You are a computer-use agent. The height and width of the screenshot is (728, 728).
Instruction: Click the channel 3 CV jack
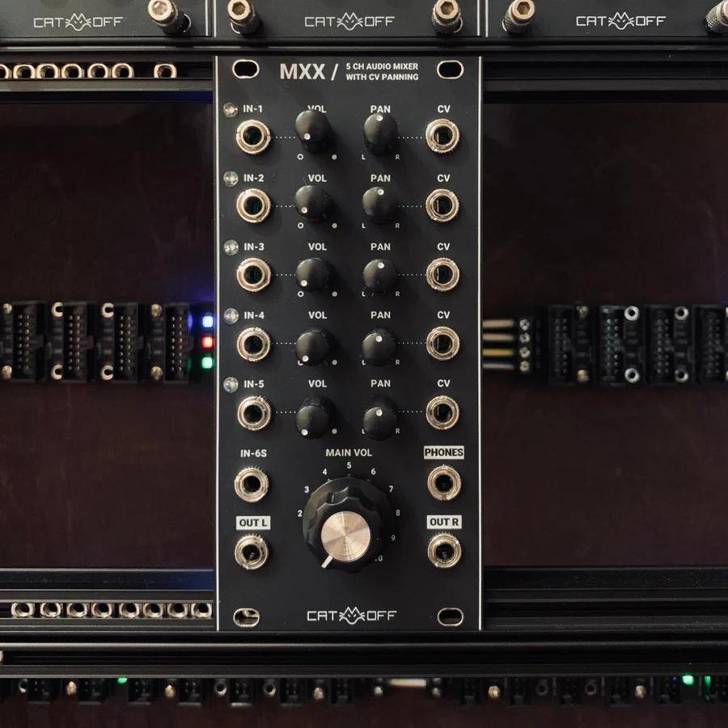443,274
